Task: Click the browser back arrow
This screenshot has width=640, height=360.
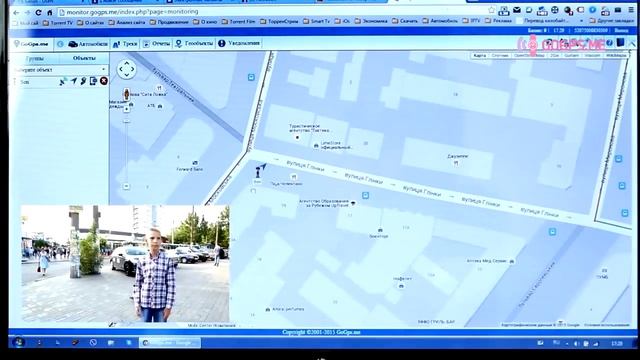Action: pyautogui.click(x=16, y=13)
